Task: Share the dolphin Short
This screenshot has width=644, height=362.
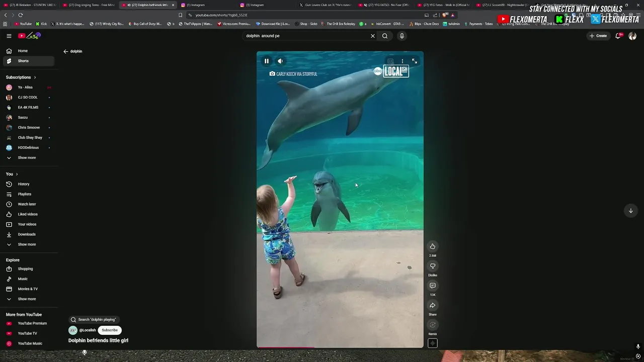Action: 433,305
